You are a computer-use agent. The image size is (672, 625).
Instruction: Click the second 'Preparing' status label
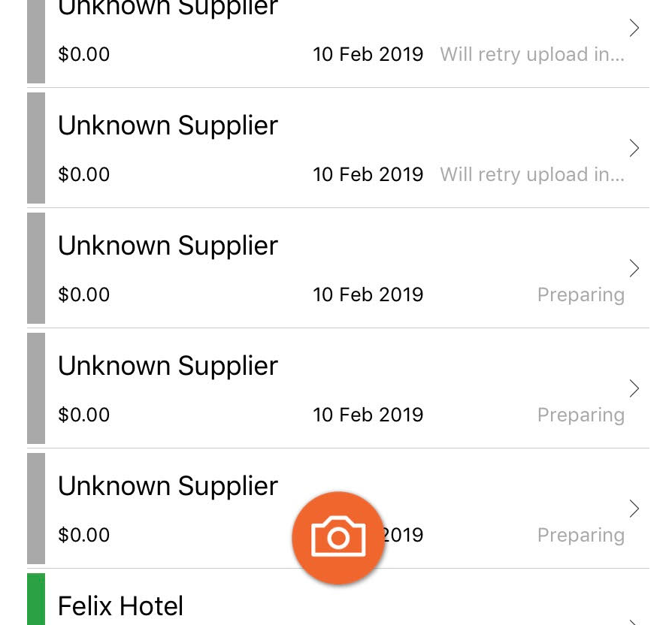coord(581,415)
